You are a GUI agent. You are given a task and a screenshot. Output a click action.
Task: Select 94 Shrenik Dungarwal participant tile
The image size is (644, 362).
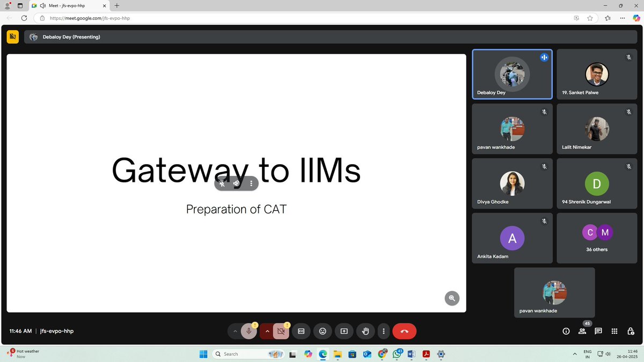pyautogui.click(x=597, y=183)
